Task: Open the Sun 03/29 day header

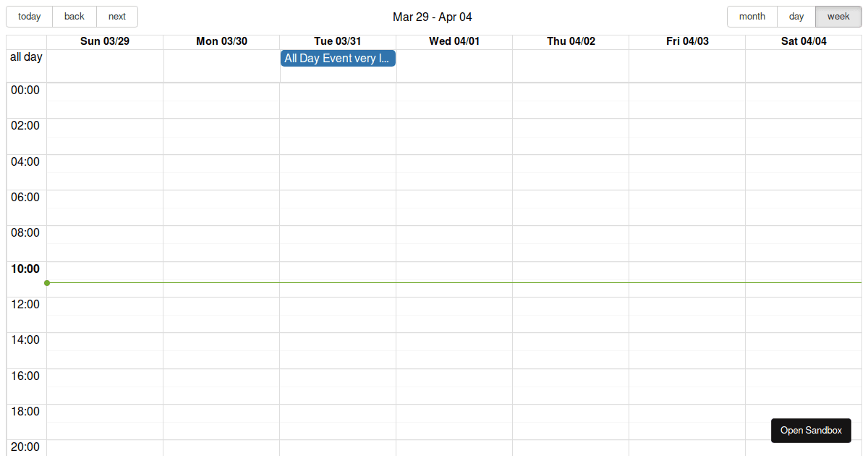Action: pos(105,41)
